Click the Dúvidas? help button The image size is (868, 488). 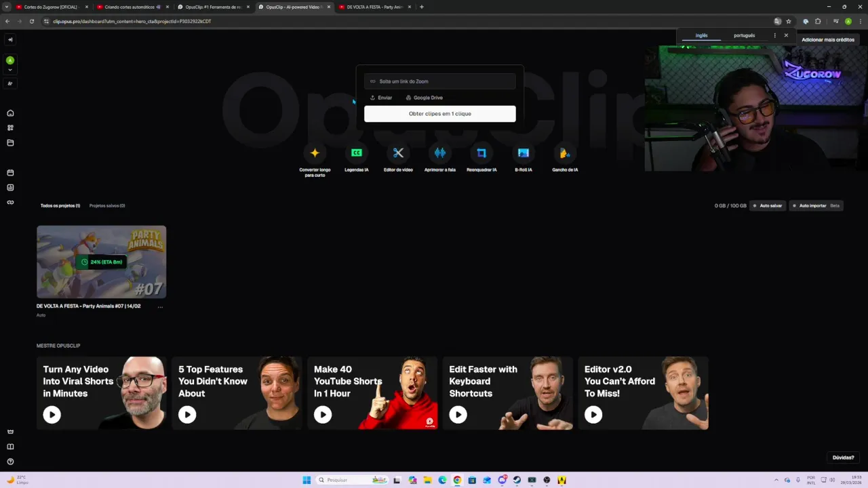point(844,457)
